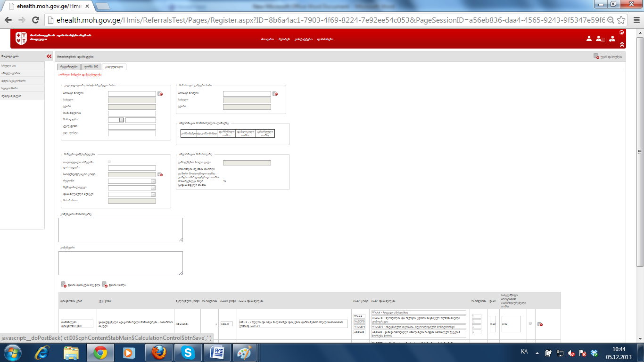
Task: Click the single user profile icon in header
Action: [589, 39]
